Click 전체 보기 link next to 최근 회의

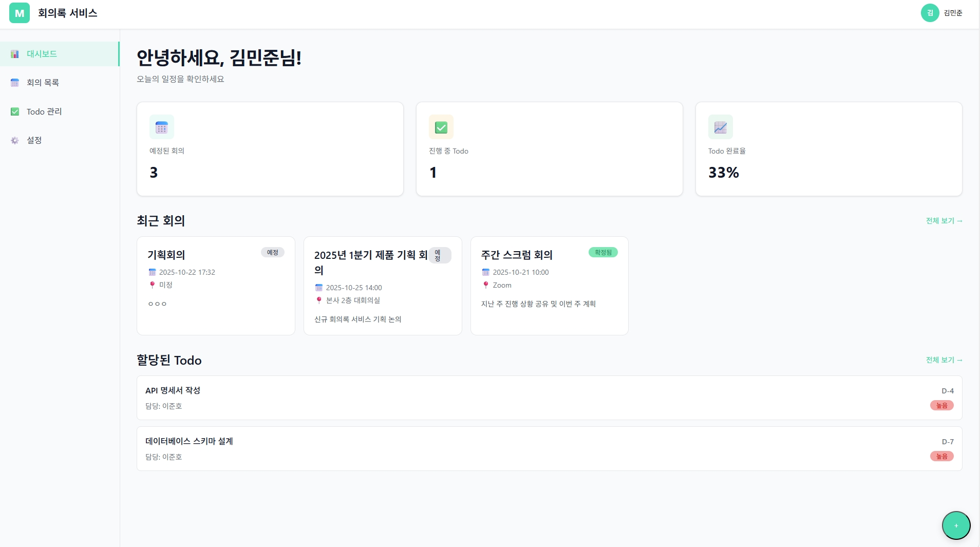tap(944, 221)
